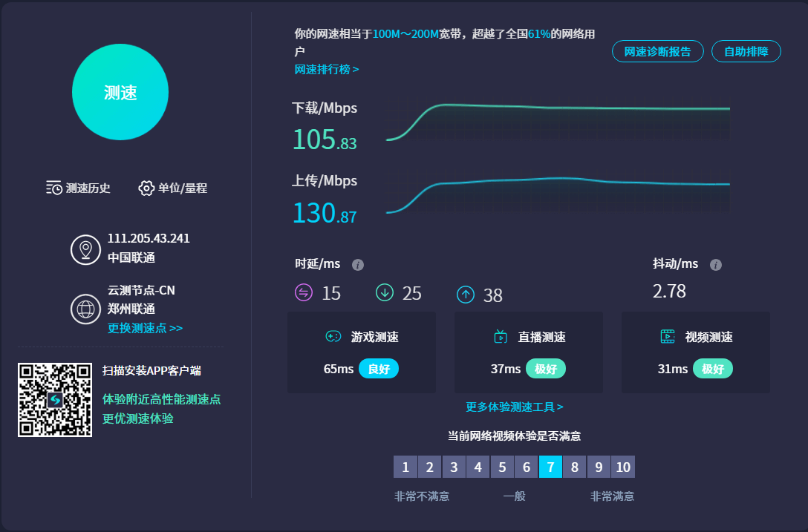Click the location pin icon beside the IP address
The image size is (808, 532).
(85, 250)
